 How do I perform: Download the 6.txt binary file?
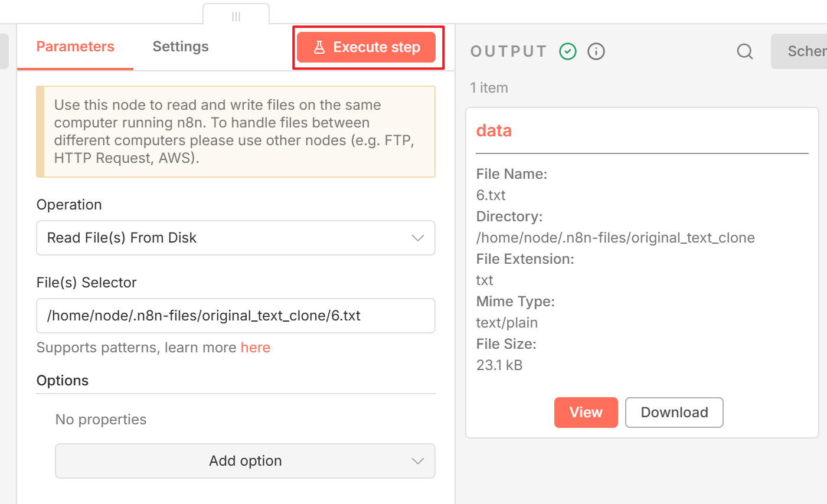[x=674, y=413]
